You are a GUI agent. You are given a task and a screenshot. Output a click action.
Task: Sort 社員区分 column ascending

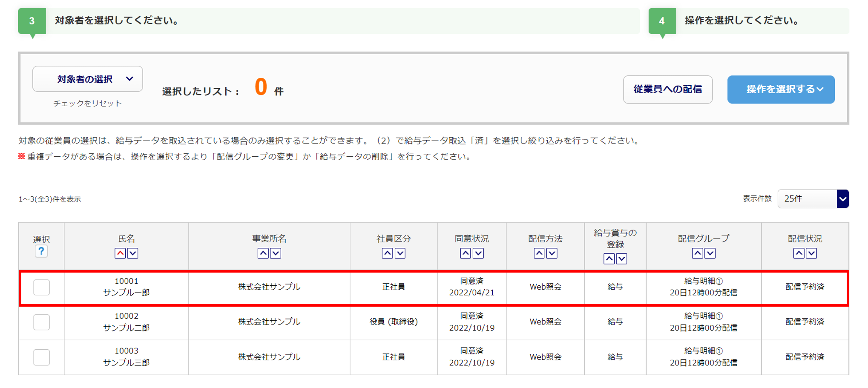tap(387, 253)
